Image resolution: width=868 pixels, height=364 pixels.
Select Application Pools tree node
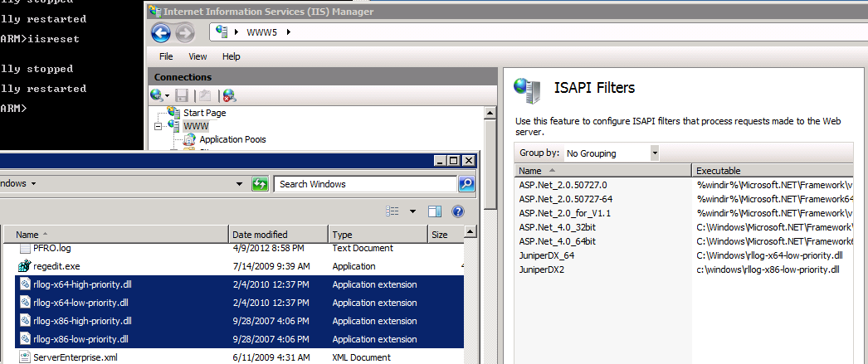point(232,139)
